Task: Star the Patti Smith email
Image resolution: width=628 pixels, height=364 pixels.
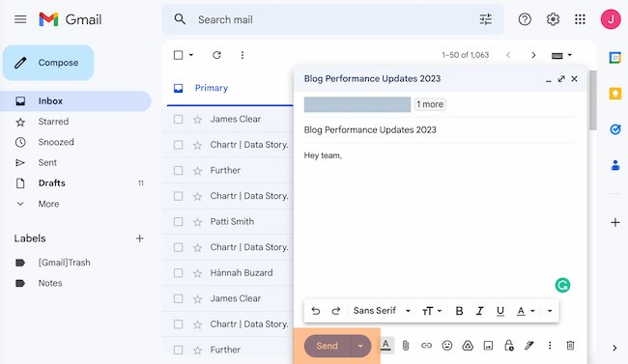Action: 197,222
